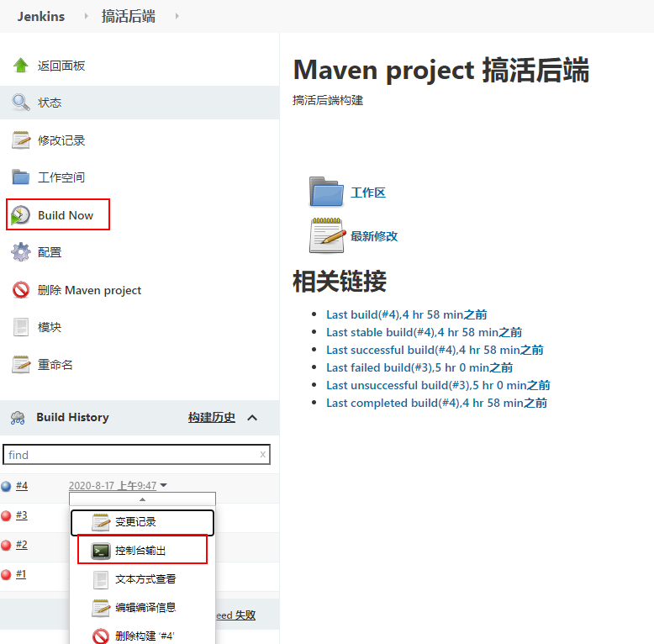Open 配置 sidebar link

click(50, 252)
